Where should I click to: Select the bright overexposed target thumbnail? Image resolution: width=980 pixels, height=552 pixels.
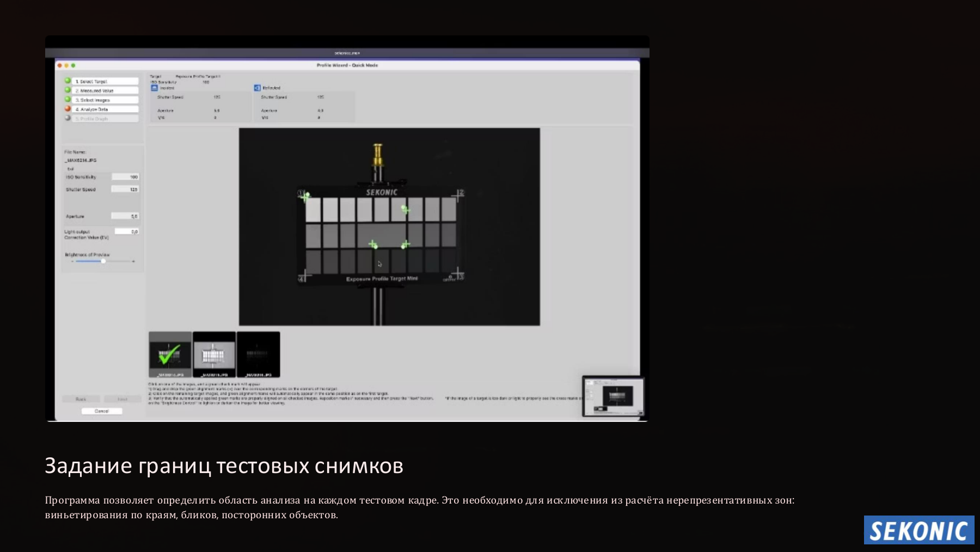[x=214, y=354]
